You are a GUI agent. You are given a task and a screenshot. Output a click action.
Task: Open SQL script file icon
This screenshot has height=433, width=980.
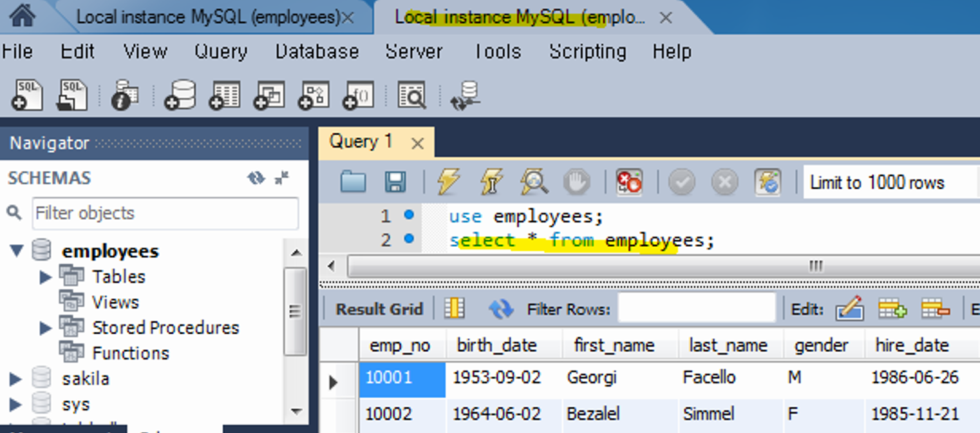click(71, 95)
